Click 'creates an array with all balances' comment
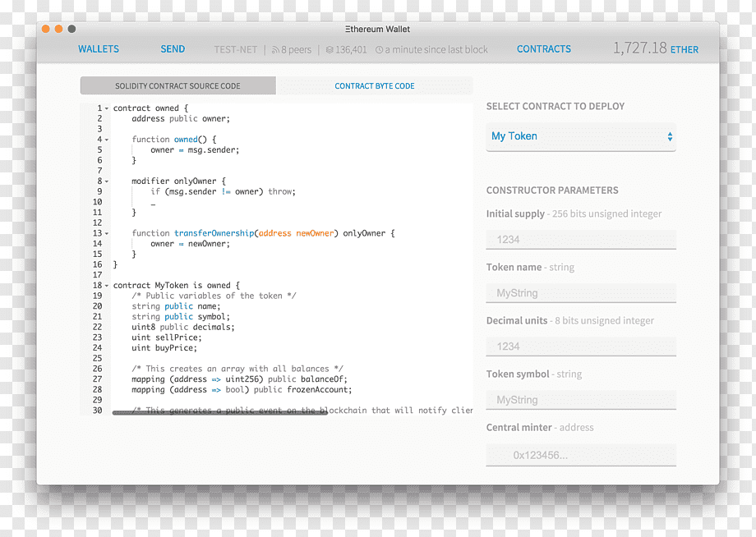 pos(237,369)
